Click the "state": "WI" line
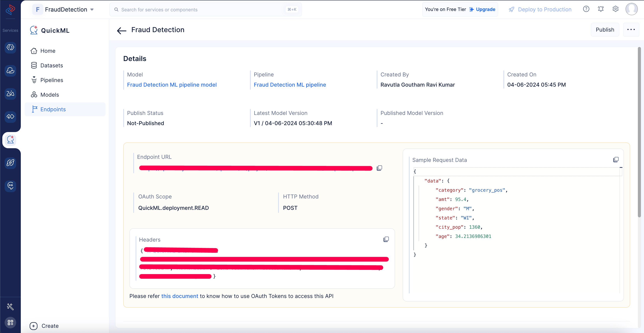Image resolution: width=644 pixels, height=333 pixels. coord(455,218)
